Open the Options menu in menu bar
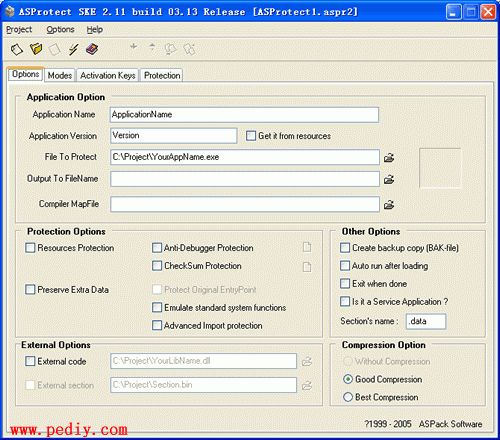Screen dimensions: 500x440 [60, 30]
